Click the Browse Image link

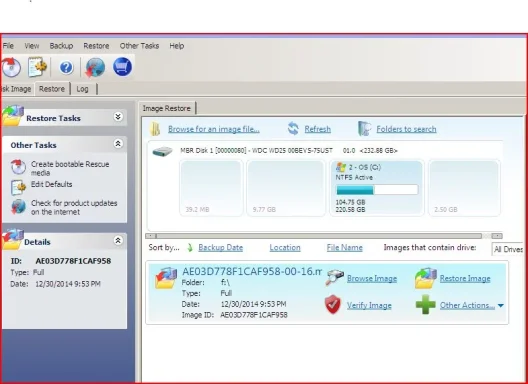[372, 279]
